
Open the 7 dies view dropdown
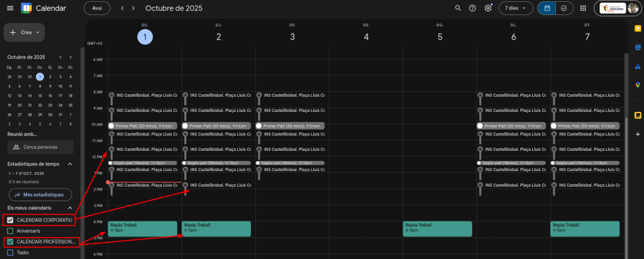point(516,8)
